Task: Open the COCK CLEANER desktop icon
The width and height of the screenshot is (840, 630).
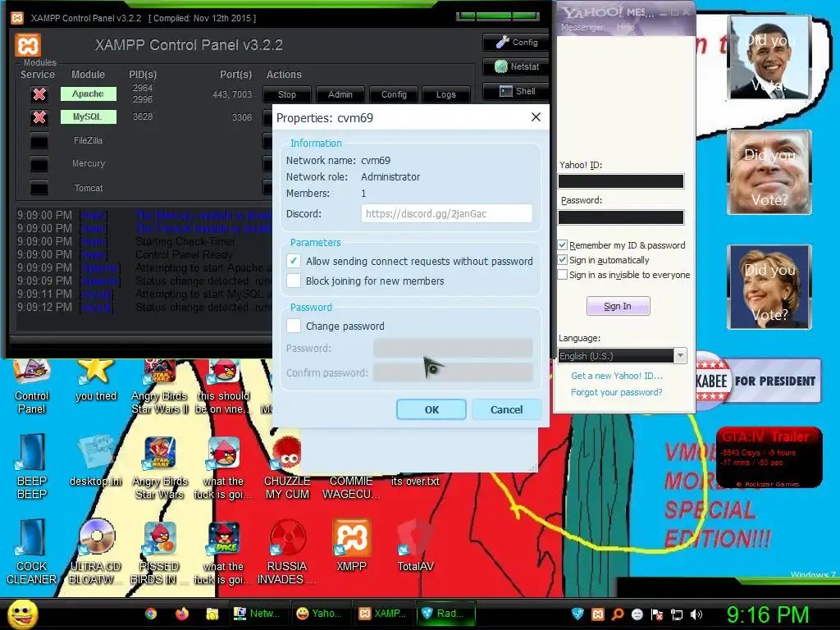Action: point(32,552)
